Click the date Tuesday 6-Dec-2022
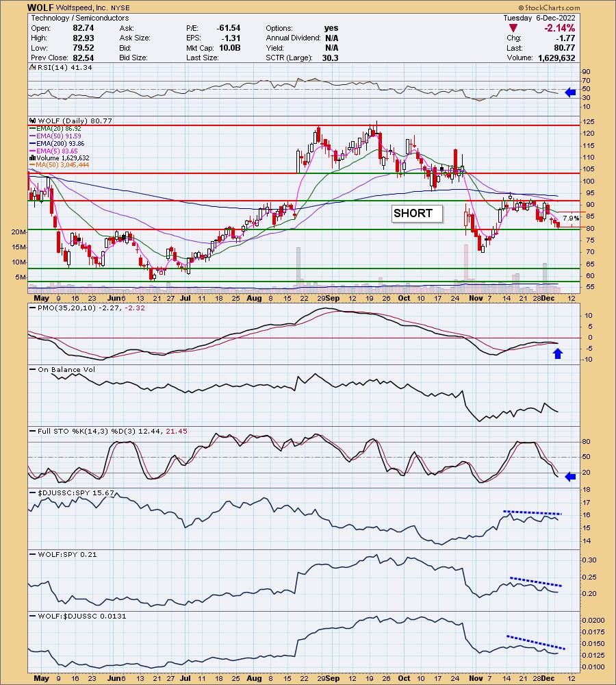616x685 pixels. (x=539, y=18)
